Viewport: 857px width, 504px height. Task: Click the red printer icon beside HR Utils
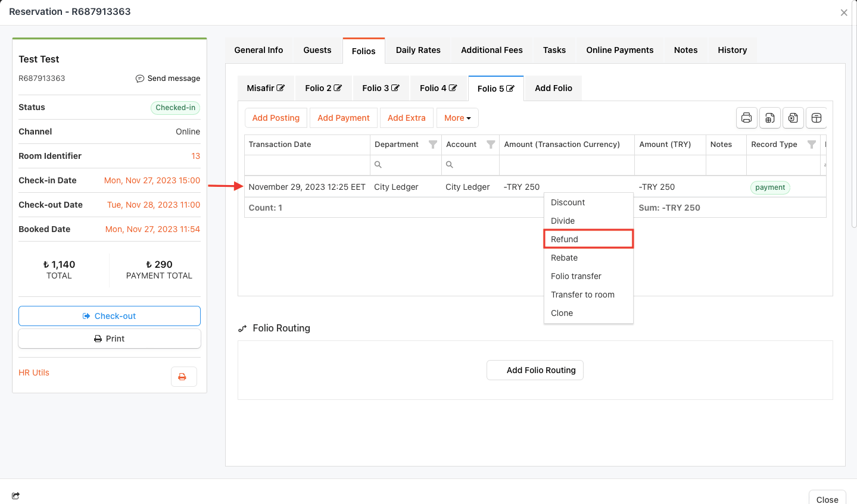(x=183, y=377)
